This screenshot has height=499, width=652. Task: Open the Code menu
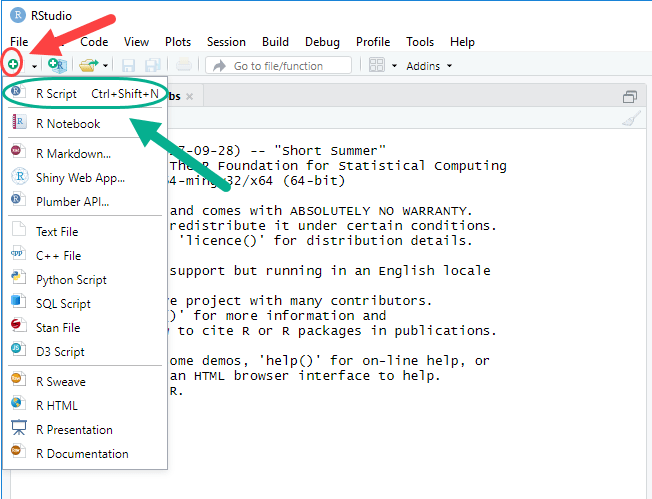click(x=94, y=42)
